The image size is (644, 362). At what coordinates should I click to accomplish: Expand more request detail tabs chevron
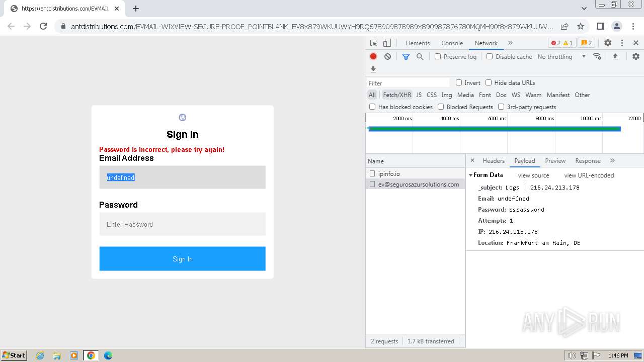point(612,160)
